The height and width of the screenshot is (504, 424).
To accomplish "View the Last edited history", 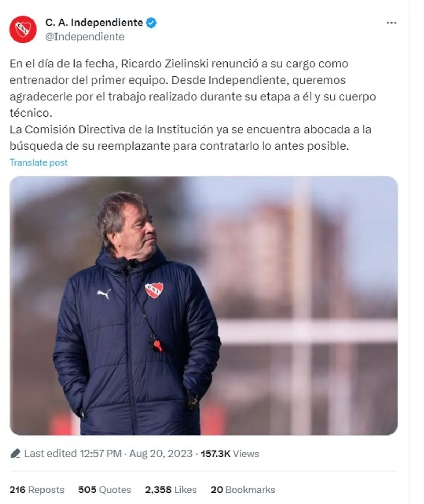I will coord(72,454).
